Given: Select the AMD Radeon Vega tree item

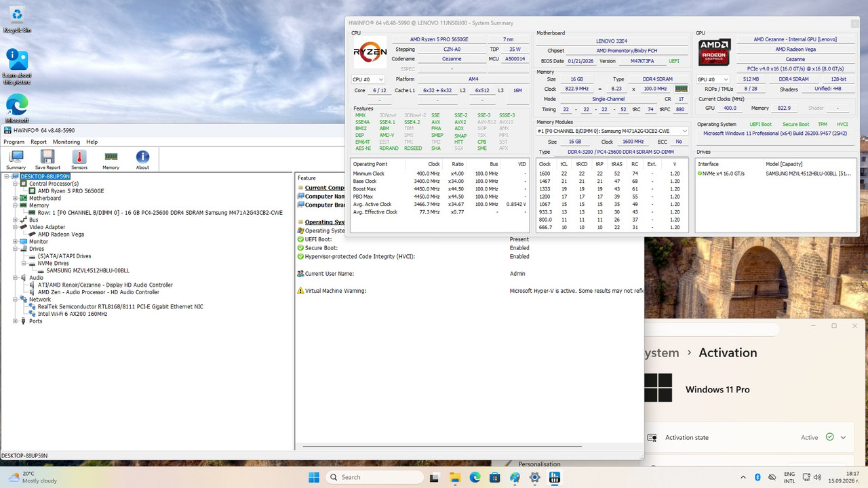Looking at the screenshot, I should [61, 234].
